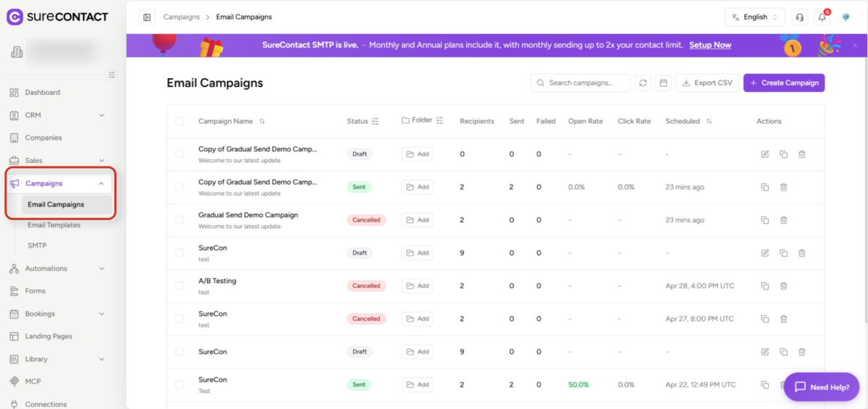Open the Status column filter
The image size is (868, 409).
375,122
